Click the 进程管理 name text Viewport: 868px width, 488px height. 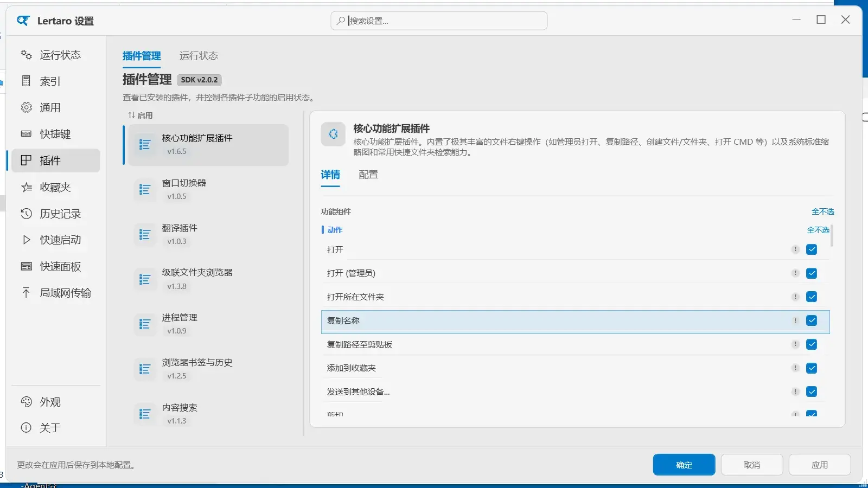[180, 318]
